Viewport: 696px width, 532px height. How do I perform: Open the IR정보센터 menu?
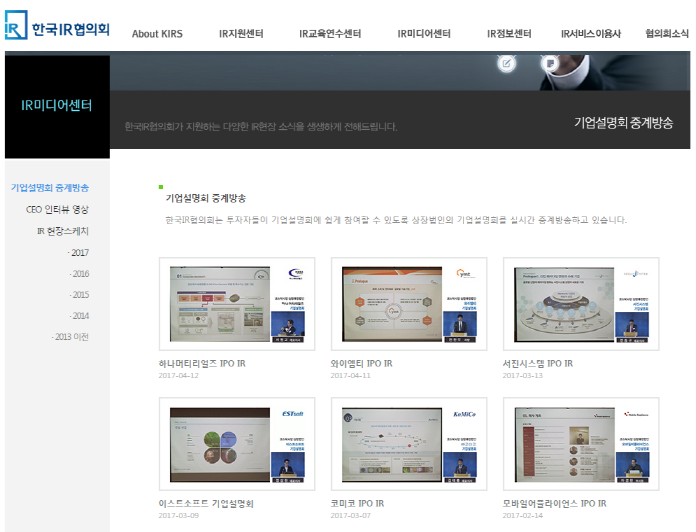pyautogui.click(x=509, y=34)
